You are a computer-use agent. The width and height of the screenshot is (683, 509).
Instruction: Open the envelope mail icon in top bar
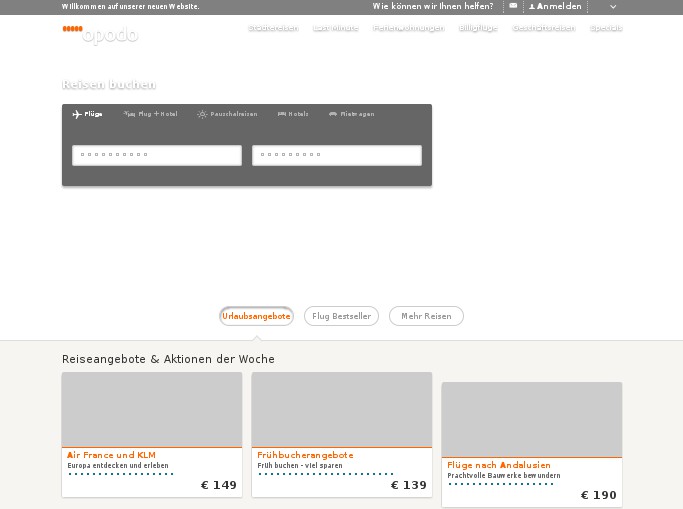[x=513, y=6]
